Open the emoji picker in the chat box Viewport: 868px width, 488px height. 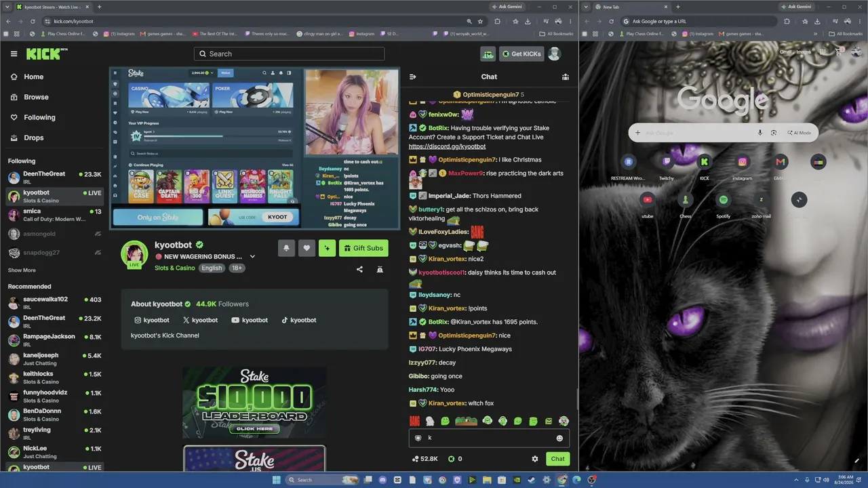click(x=559, y=438)
